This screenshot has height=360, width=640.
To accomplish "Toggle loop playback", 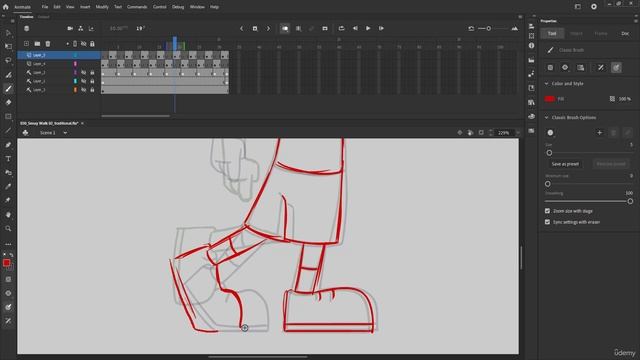I will (341, 28).
